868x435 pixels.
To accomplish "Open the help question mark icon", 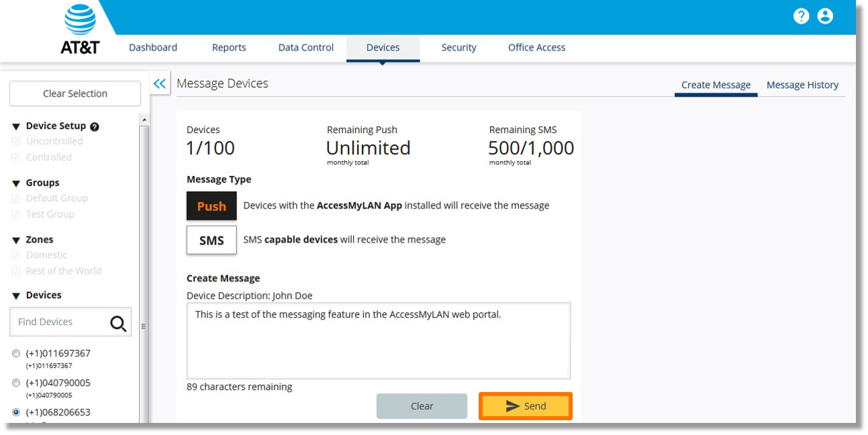I will click(x=801, y=16).
